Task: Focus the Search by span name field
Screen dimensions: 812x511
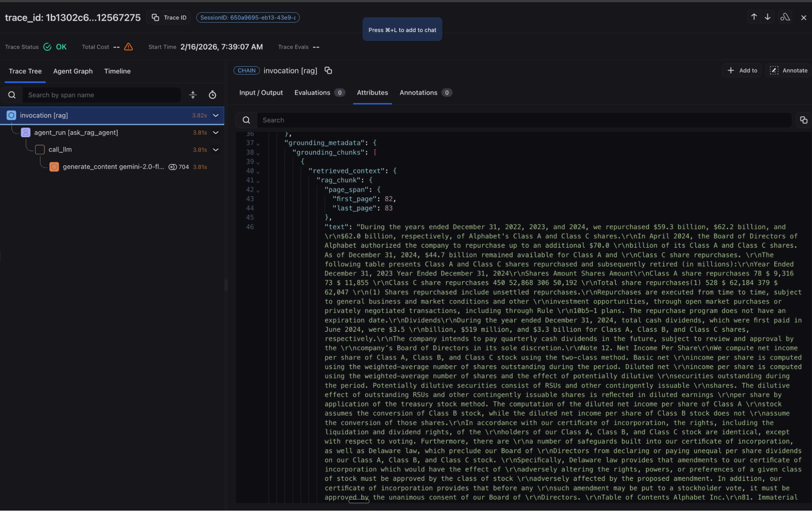Action: 102,95
